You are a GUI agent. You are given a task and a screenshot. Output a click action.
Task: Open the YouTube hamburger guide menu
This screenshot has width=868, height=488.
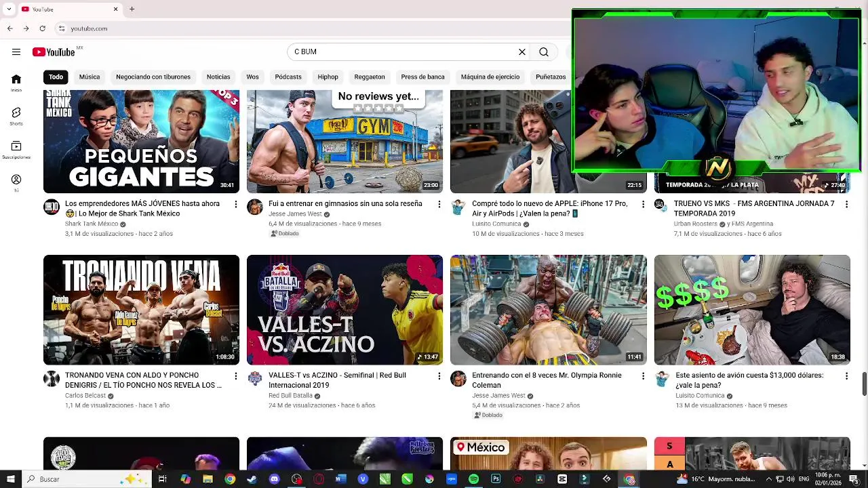(x=16, y=52)
